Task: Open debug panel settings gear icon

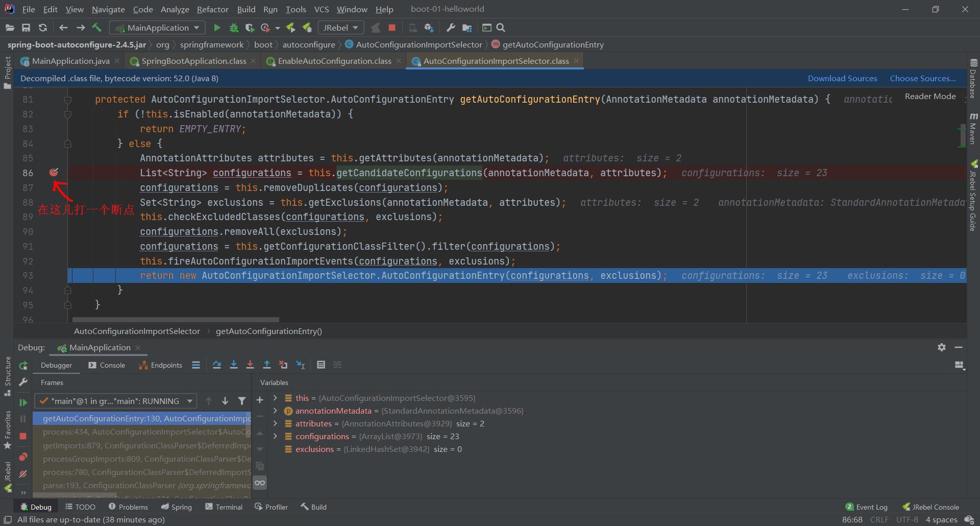Action: click(x=942, y=347)
